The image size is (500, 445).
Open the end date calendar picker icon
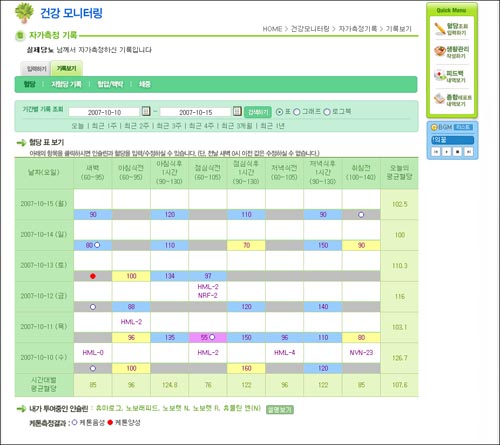coord(237,111)
